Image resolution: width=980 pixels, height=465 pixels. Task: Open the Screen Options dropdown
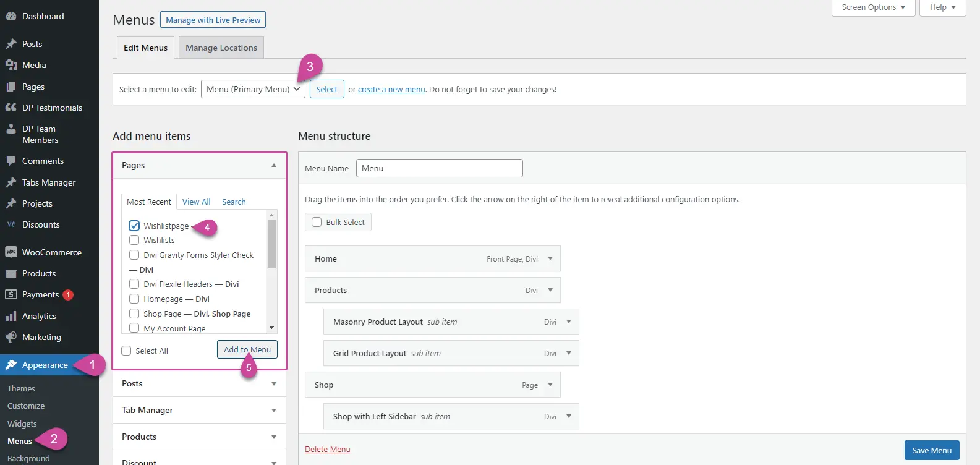click(873, 7)
